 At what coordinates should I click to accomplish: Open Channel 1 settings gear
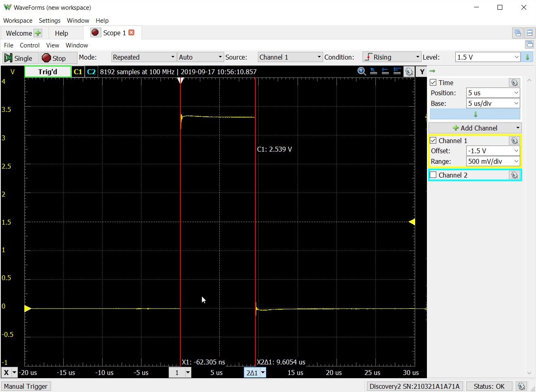[x=515, y=140]
